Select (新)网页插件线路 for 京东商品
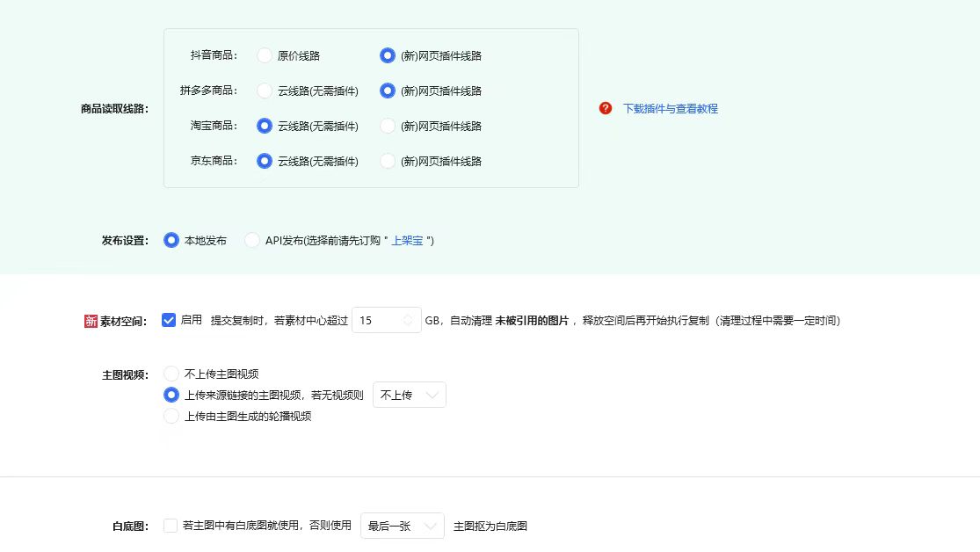Viewport: 980px width, 552px height. 388,161
